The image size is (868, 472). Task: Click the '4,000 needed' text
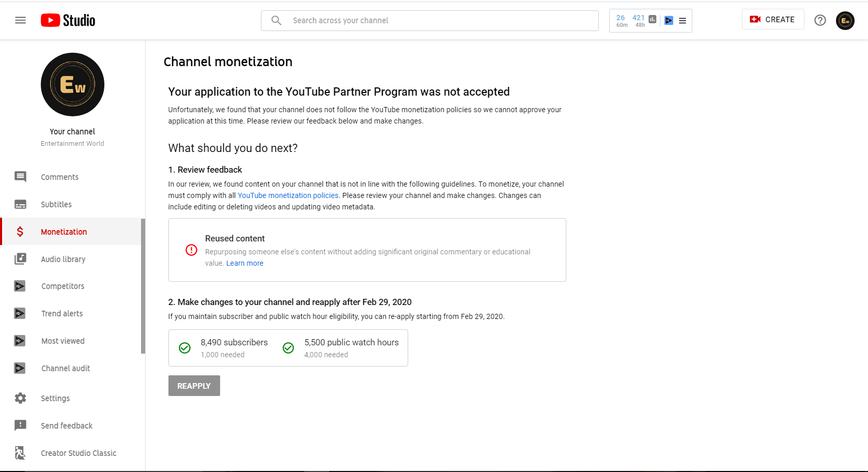click(x=326, y=355)
